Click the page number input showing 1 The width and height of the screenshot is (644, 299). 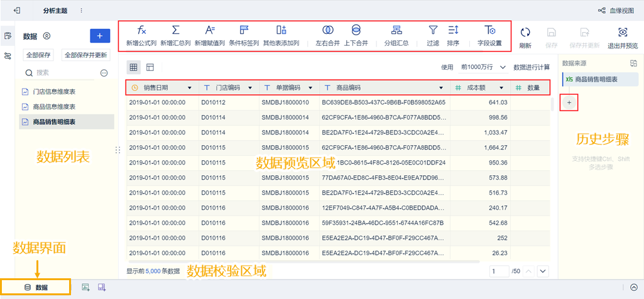click(x=499, y=271)
